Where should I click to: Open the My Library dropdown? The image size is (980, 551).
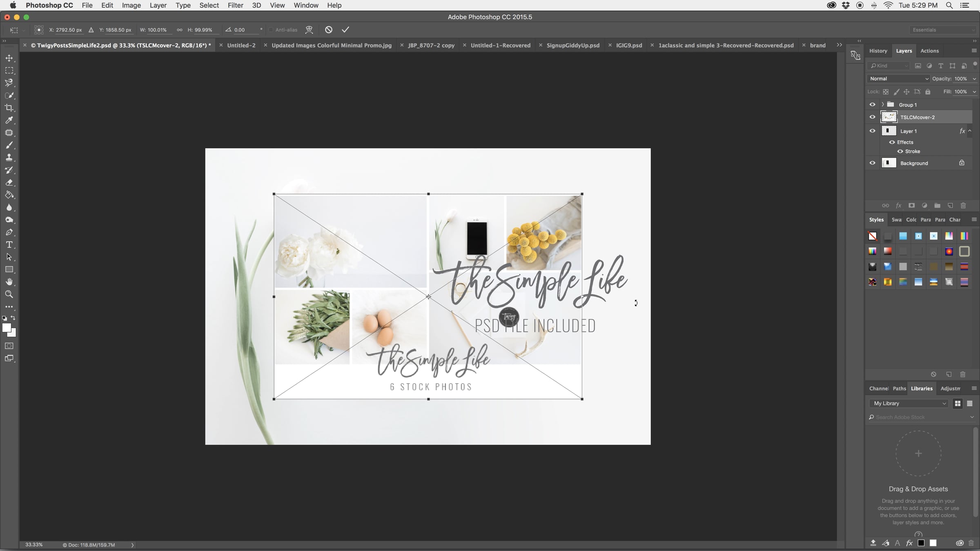tap(909, 403)
